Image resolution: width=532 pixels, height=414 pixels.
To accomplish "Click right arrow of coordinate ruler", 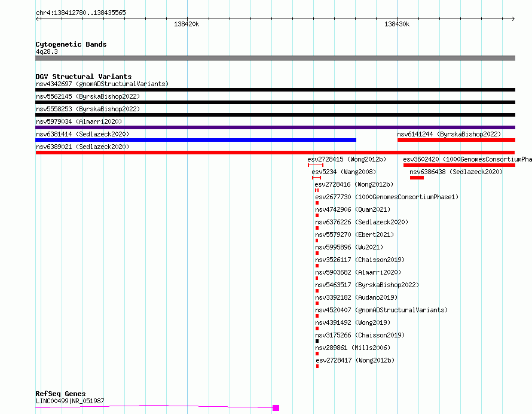I will pyautogui.click(x=513, y=19).
